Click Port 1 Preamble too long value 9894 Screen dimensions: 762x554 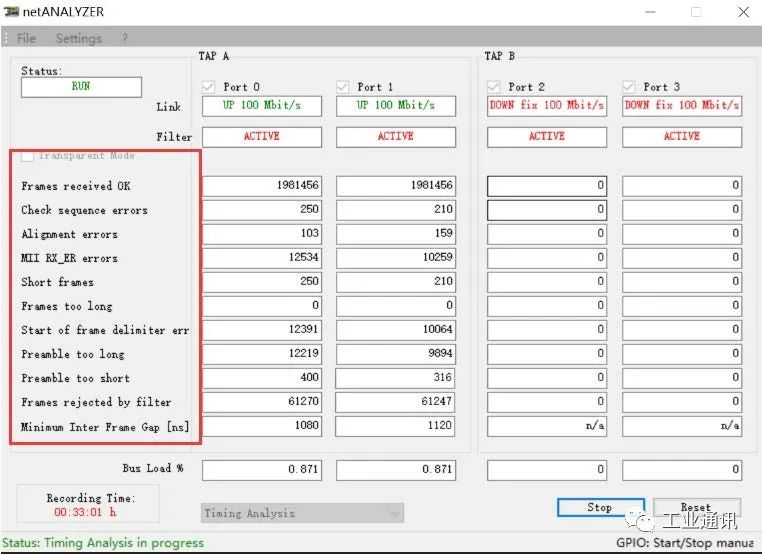coord(396,353)
